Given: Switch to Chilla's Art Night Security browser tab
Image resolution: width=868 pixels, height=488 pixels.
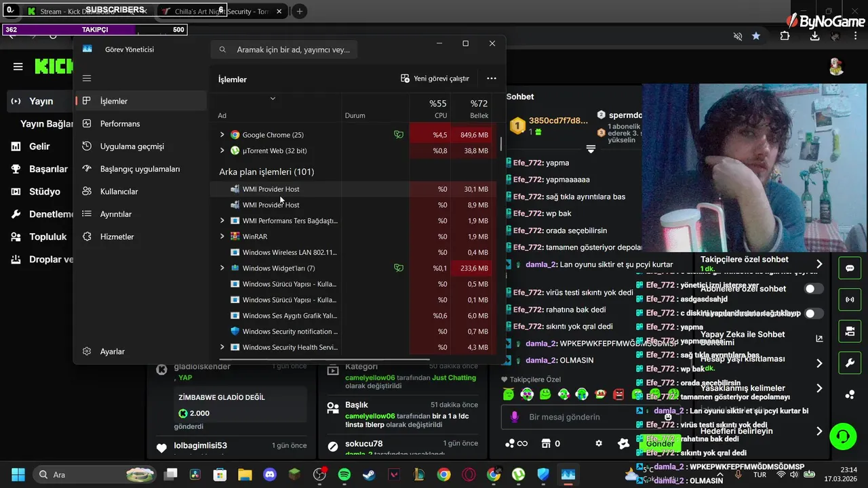Looking at the screenshot, I should 222,12.
